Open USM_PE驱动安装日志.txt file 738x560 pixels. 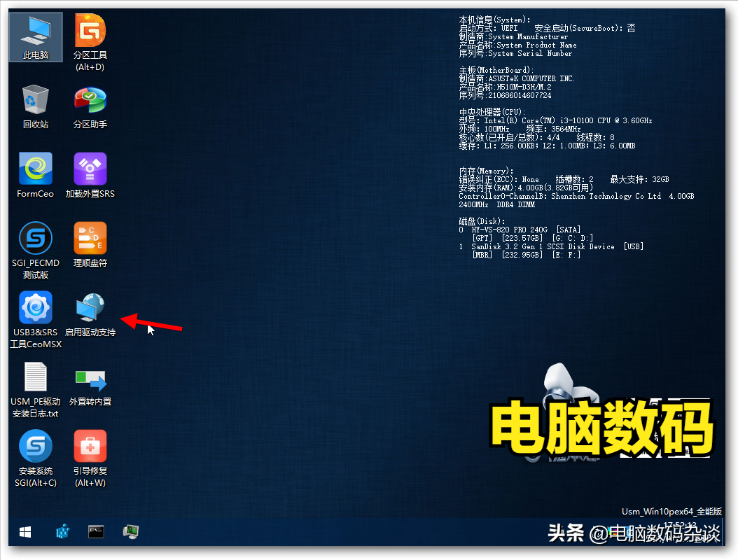point(36,389)
